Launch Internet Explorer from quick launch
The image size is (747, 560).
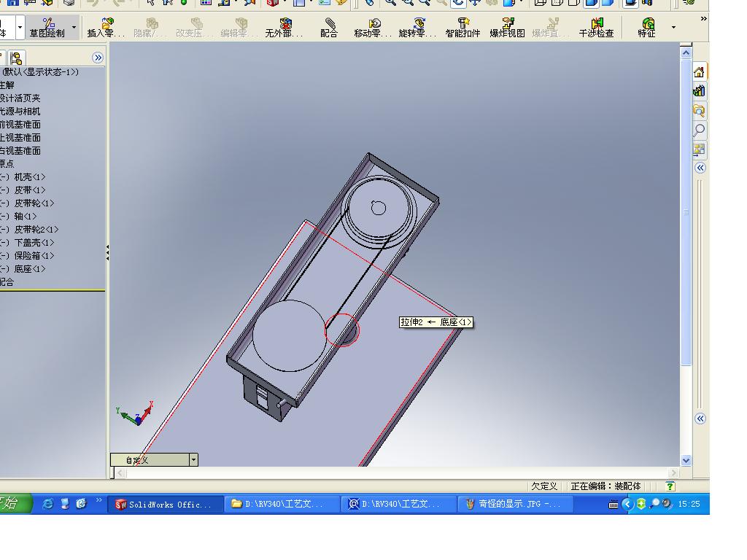tap(47, 504)
